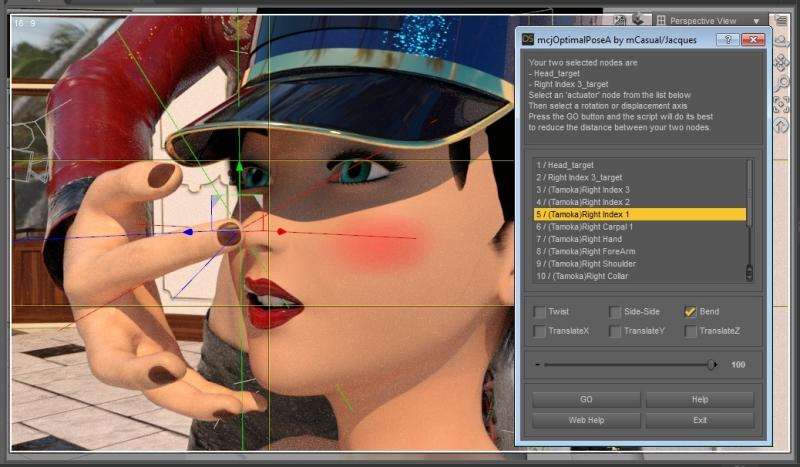Close the mcjOptimalPoseA dialog
This screenshot has width=800, height=467.
753,39
